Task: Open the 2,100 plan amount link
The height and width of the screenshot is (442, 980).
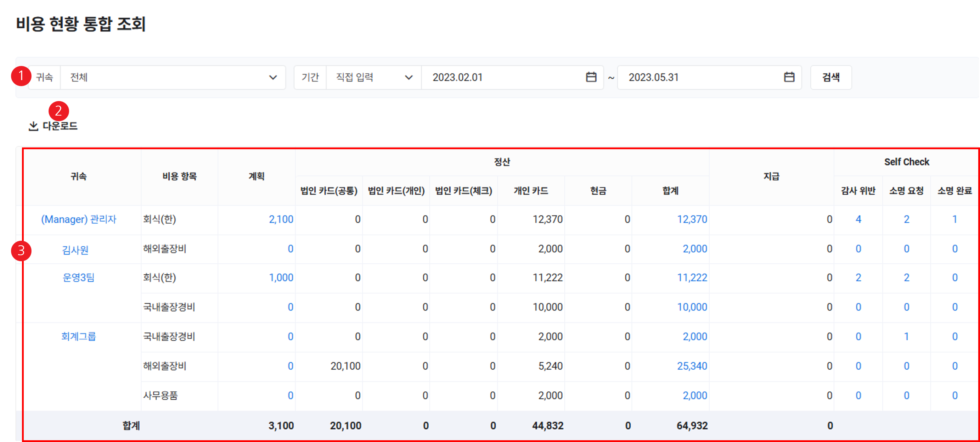Action: tap(281, 219)
